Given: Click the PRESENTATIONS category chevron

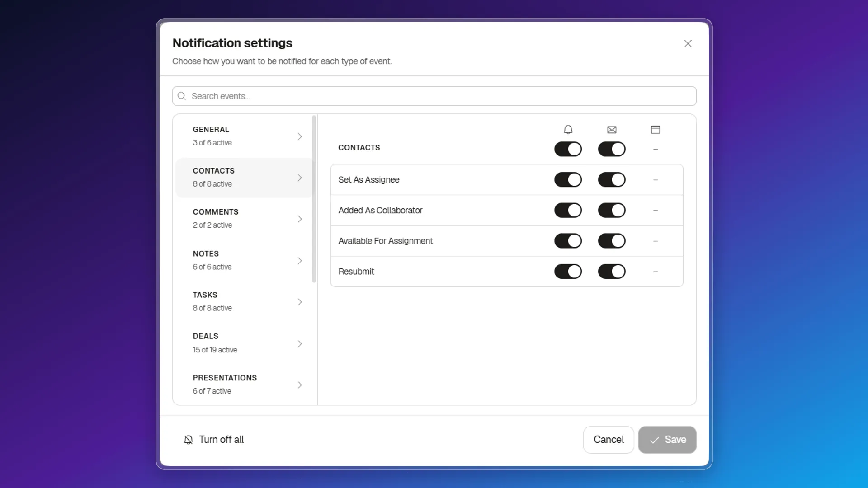Looking at the screenshot, I should coord(300,385).
